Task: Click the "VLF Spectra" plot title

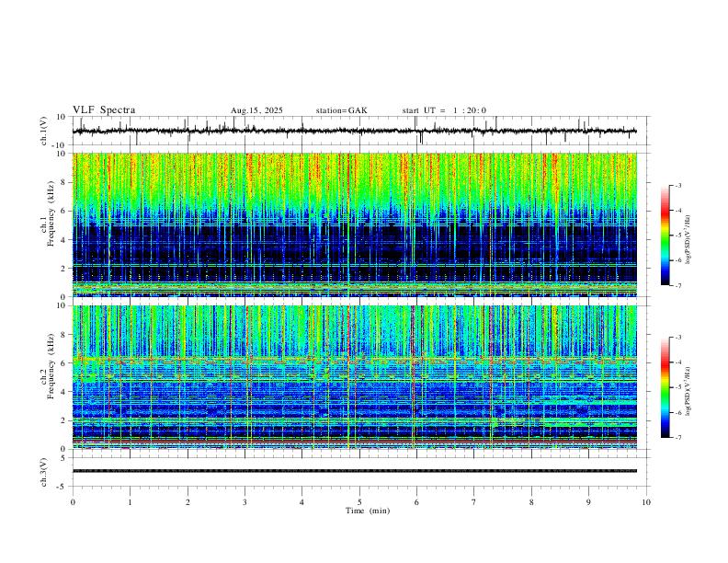Action: point(104,110)
